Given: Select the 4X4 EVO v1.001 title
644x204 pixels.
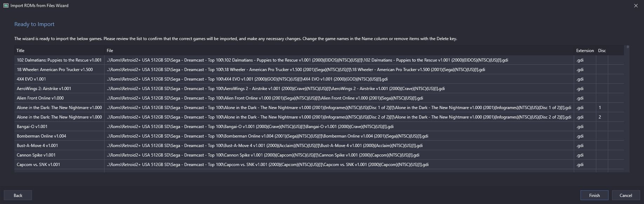Looking at the screenshot, I should pyautogui.click(x=31, y=79).
